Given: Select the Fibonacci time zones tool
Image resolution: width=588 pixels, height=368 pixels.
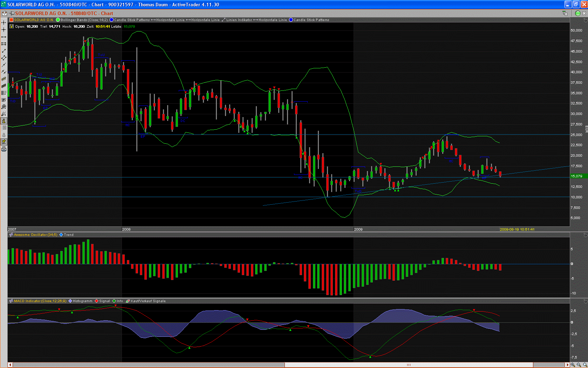Looking at the screenshot, I should pyautogui.click(x=4, y=93).
